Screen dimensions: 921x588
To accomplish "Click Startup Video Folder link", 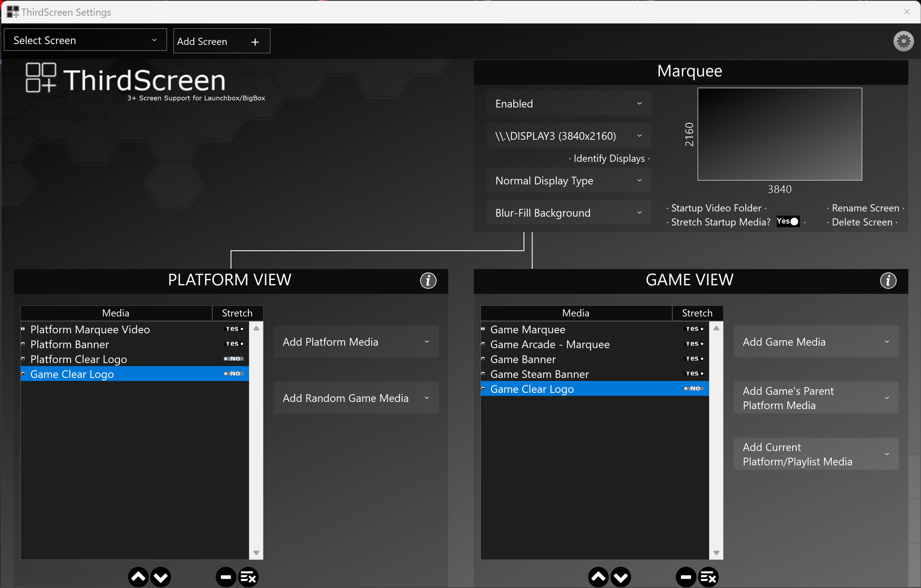I will point(716,208).
